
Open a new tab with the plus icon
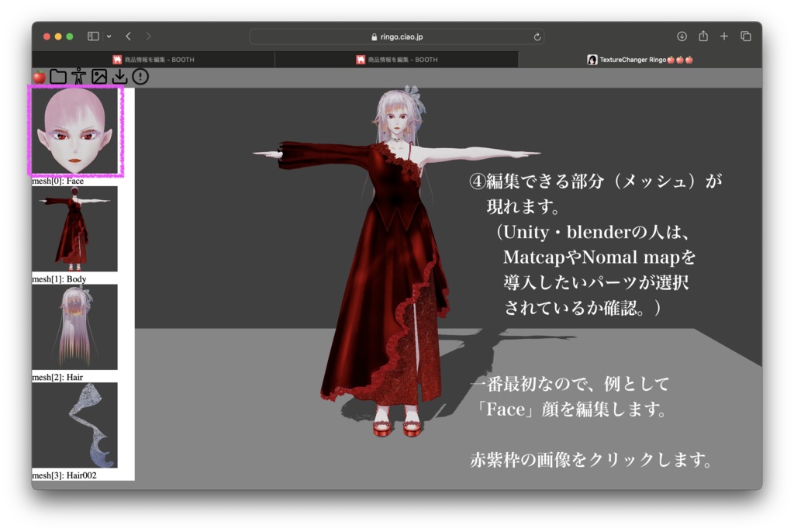[724, 36]
